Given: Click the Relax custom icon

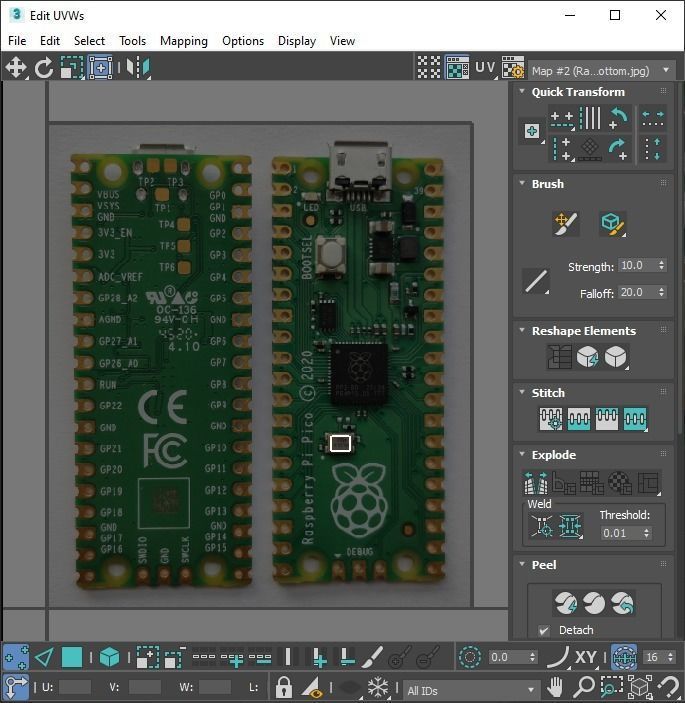Looking at the screenshot, I should pos(616,357).
